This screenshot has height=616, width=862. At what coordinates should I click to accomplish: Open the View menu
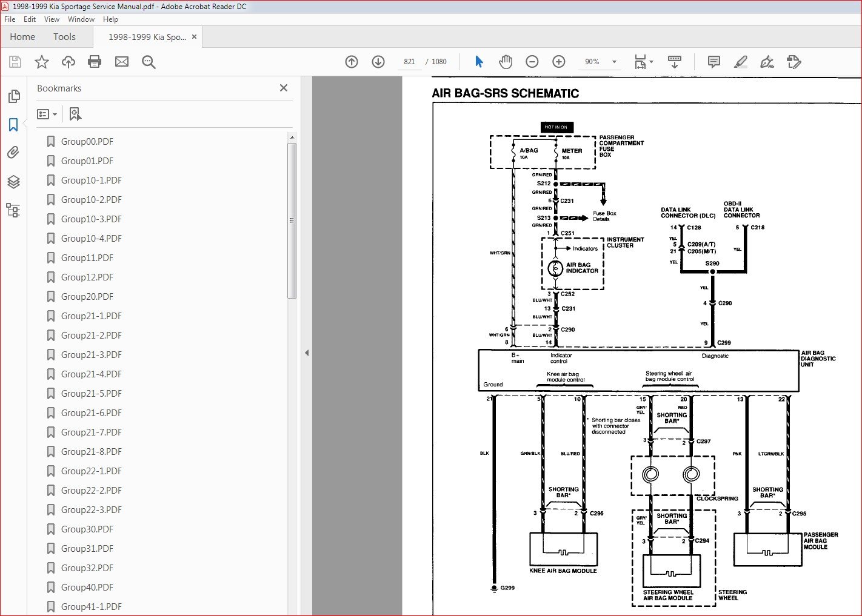52,19
